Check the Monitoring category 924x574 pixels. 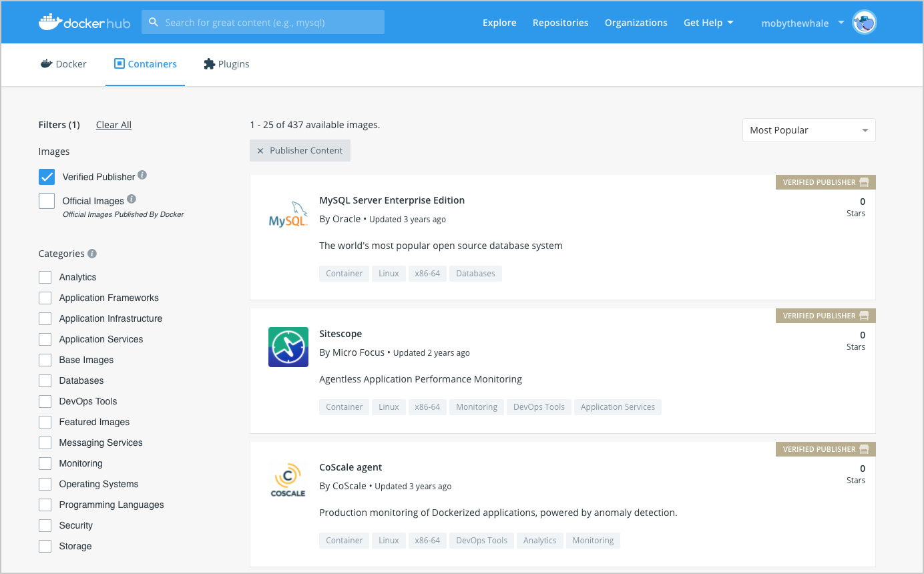coord(45,463)
